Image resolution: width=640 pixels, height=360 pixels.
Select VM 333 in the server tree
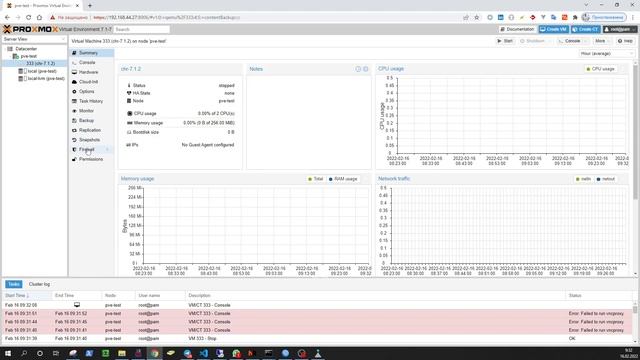point(40,63)
